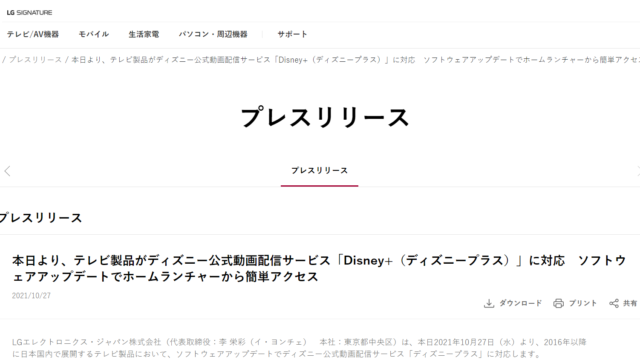Screen dimensions: 640x360
Task: Open the テレビ/AV機器 menu
Action: pos(33,34)
